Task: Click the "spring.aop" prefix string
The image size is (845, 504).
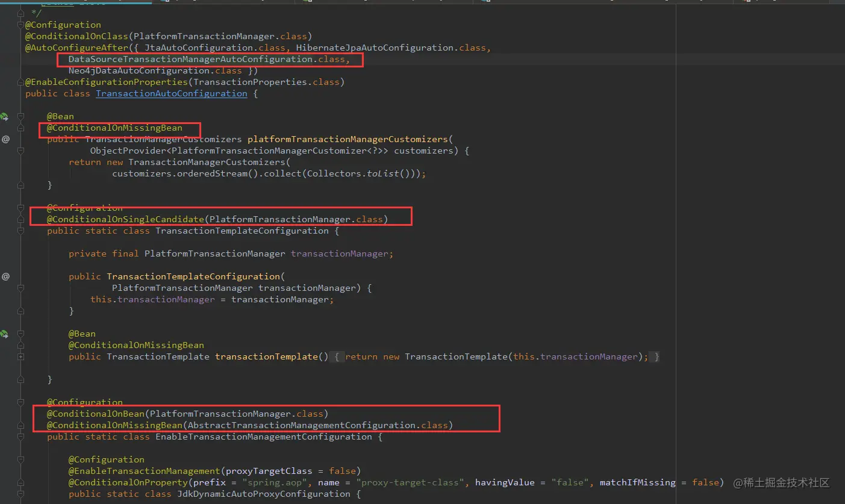Action: [275, 482]
